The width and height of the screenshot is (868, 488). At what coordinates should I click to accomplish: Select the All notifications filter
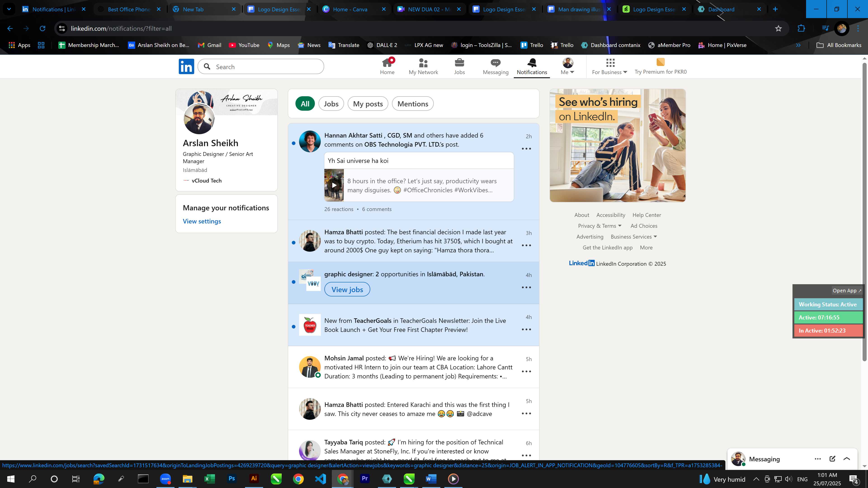click(x=305, y=104)
